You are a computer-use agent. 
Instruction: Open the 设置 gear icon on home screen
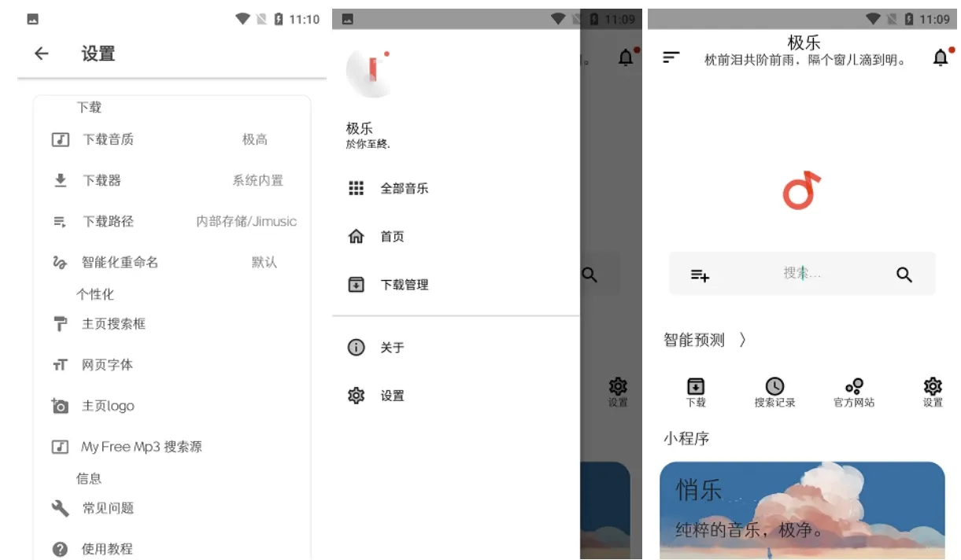932,392
